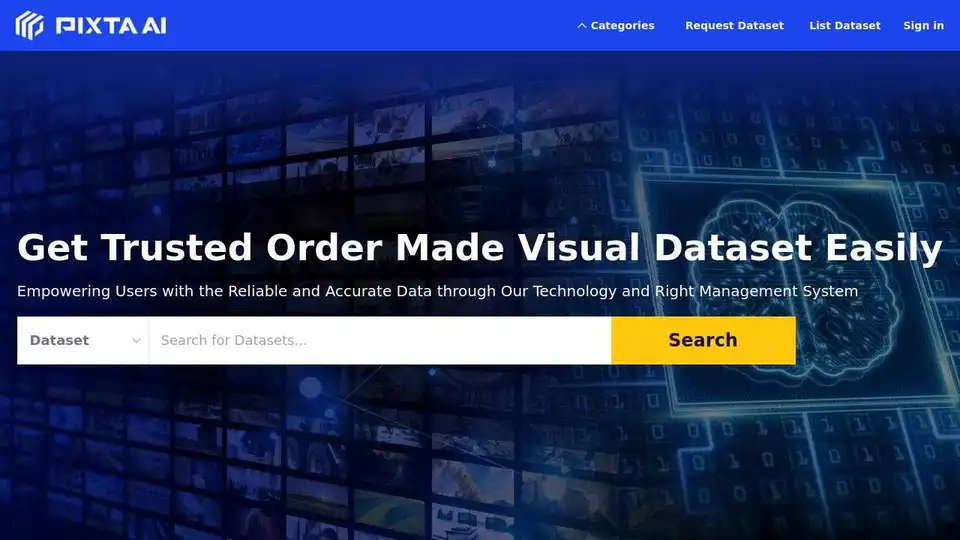
Task: Go to Request Dataset page
Action: (x=734, y=26)
